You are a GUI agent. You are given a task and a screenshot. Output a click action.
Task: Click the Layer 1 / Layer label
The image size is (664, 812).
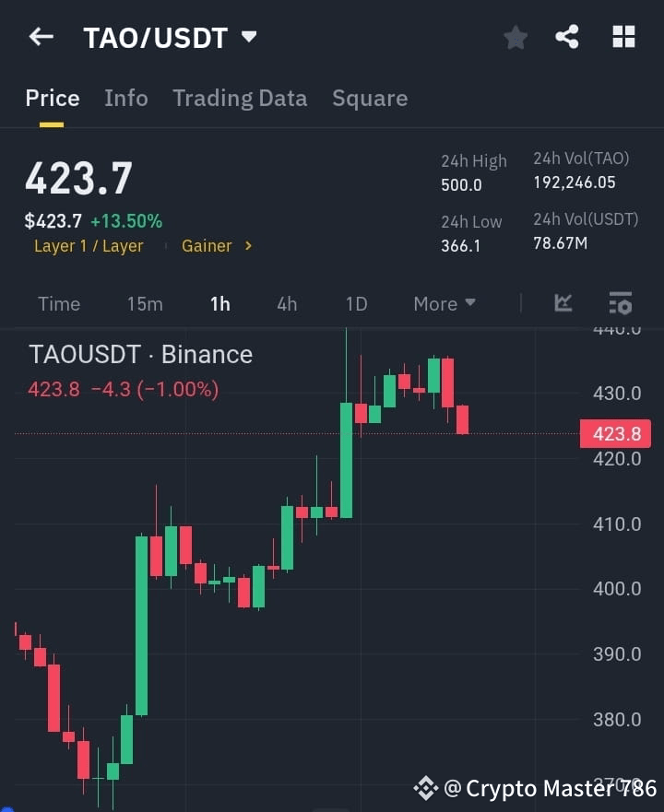pos(89,245)
